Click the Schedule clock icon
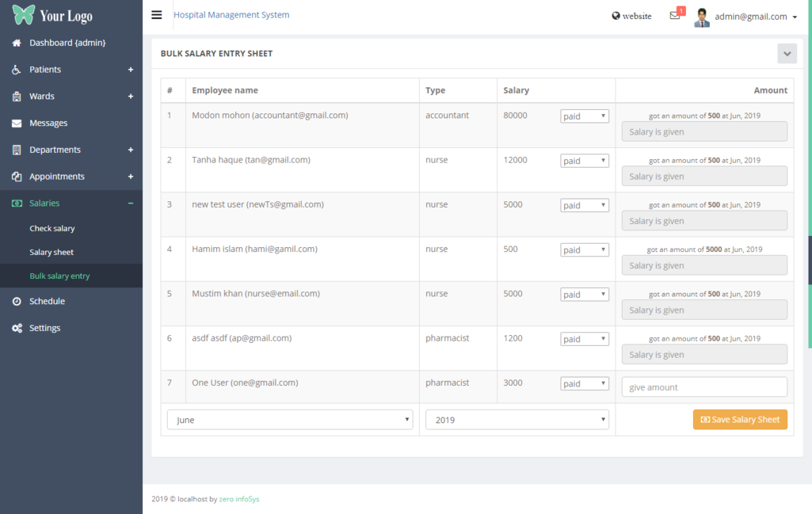 click(17, 302)
